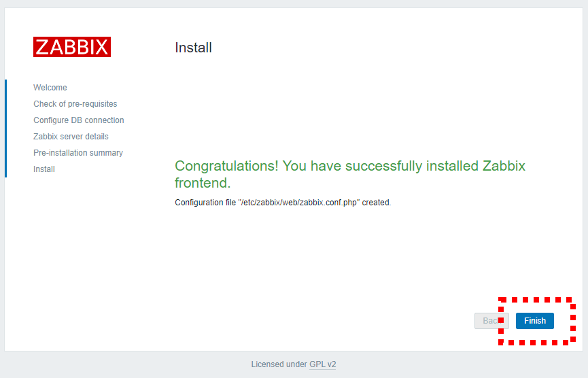Click the word created. after file path
The width and height of the screenshot is (588, 378).
tap(377, 203)
